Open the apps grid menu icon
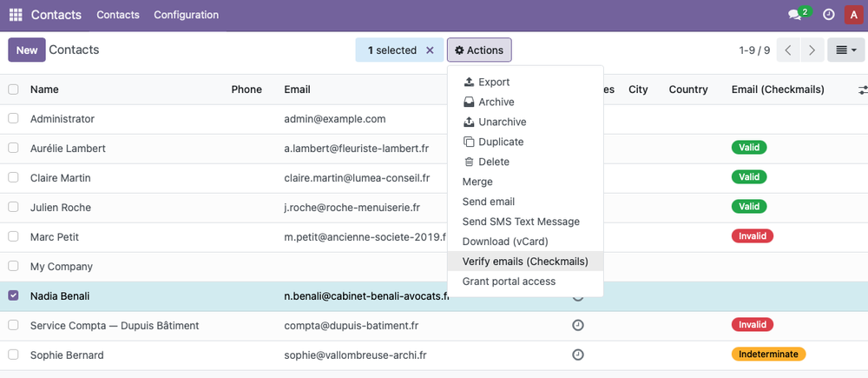Viewport: 868px width, 378px height. click(16, 15)
